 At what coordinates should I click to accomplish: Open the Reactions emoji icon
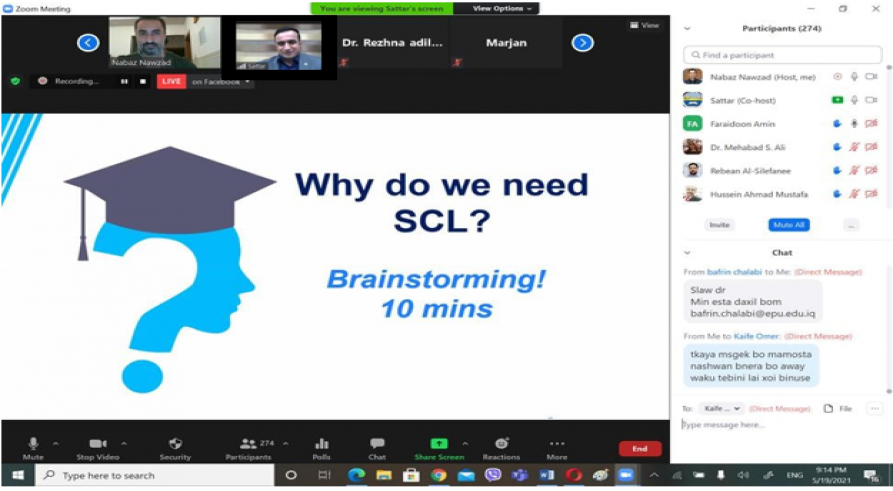tap(501, 443)
